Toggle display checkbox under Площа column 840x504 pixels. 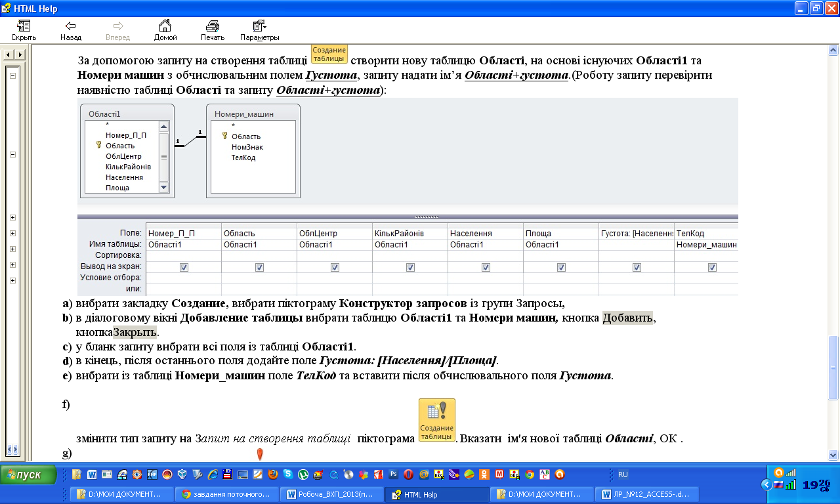click(561, 267)
